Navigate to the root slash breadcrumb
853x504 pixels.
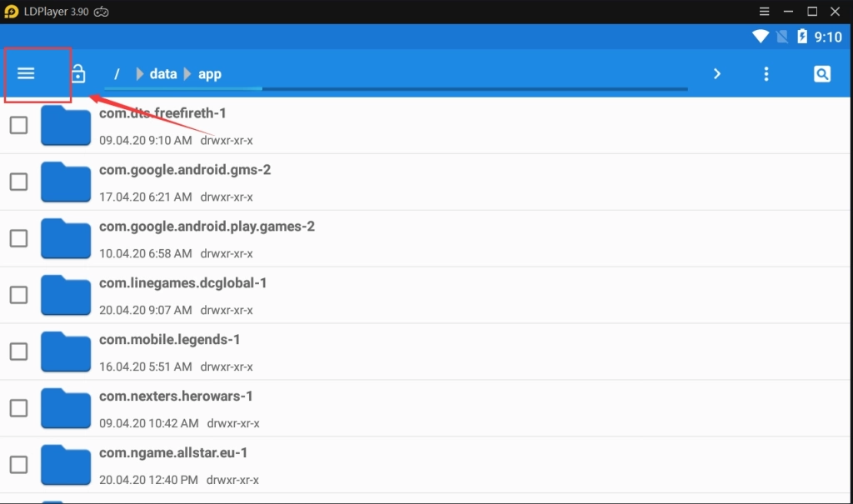click(x=117, y=73)
